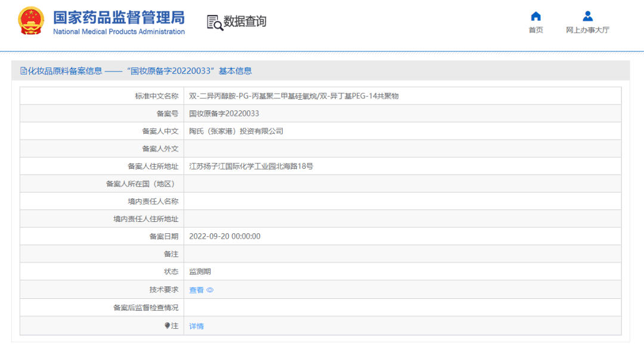Click National Medical Products Administration subtitle

click(x=119, y=32)
